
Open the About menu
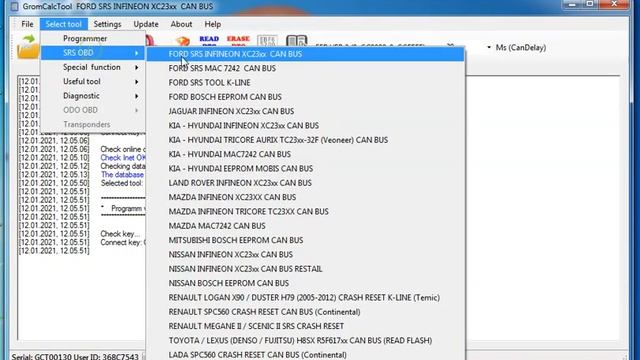tap(181, 24)
